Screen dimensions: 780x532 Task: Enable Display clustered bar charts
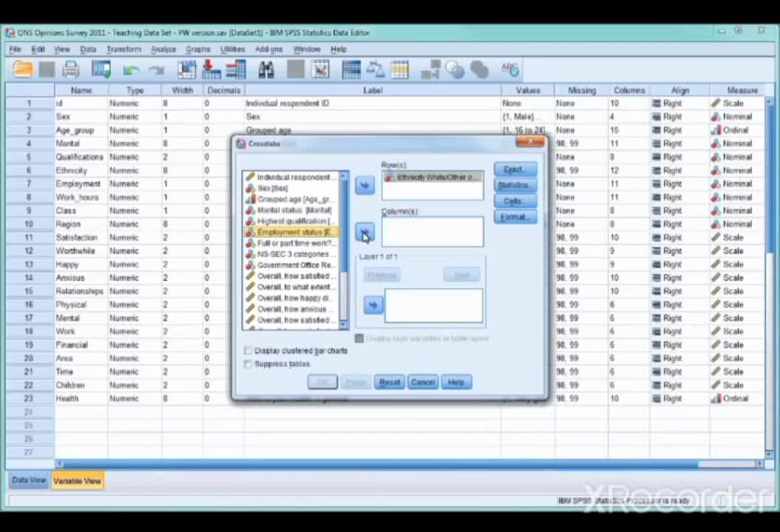tap(248, 350)
